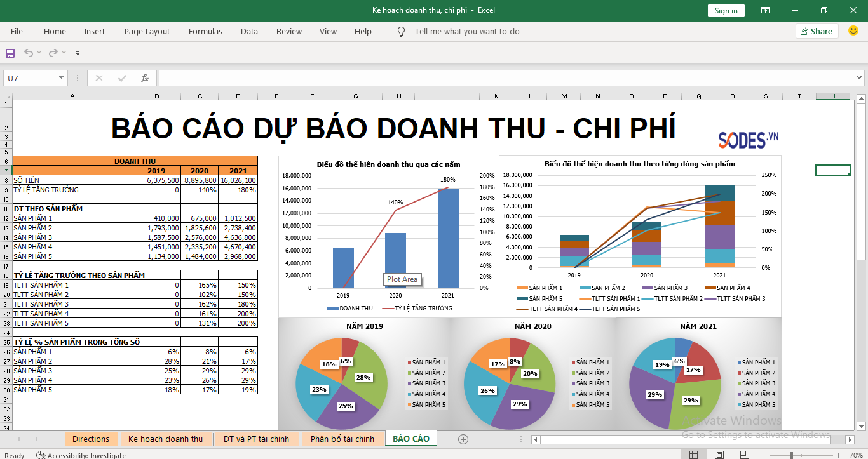Screen dimensions: 868x459
Task: Open the File menu
Action: pyautogui.click(x=17, y=31)
